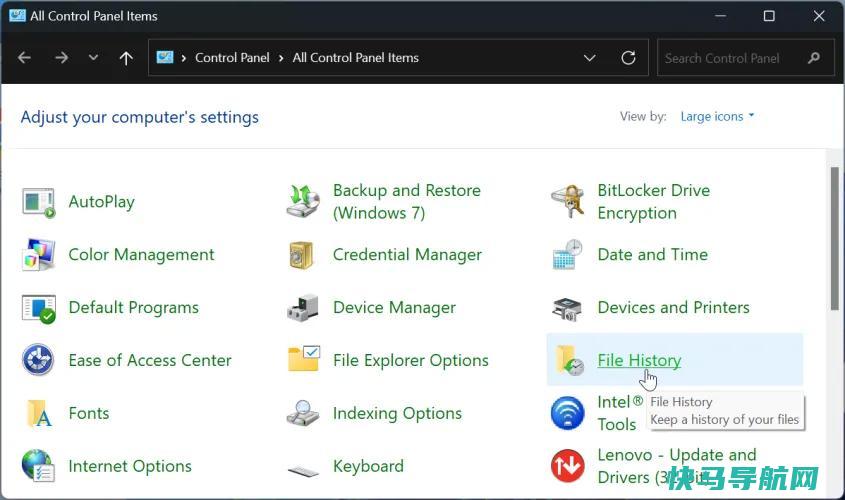This screenshot has height=500, width=845.
Task: Expand the address bar history dropdown
Action: point(590,58)
